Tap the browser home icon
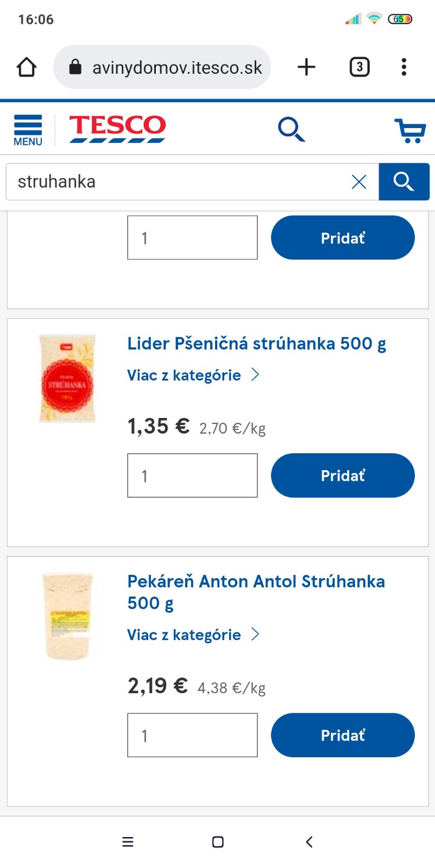435x868 pixels. point(27,67)
